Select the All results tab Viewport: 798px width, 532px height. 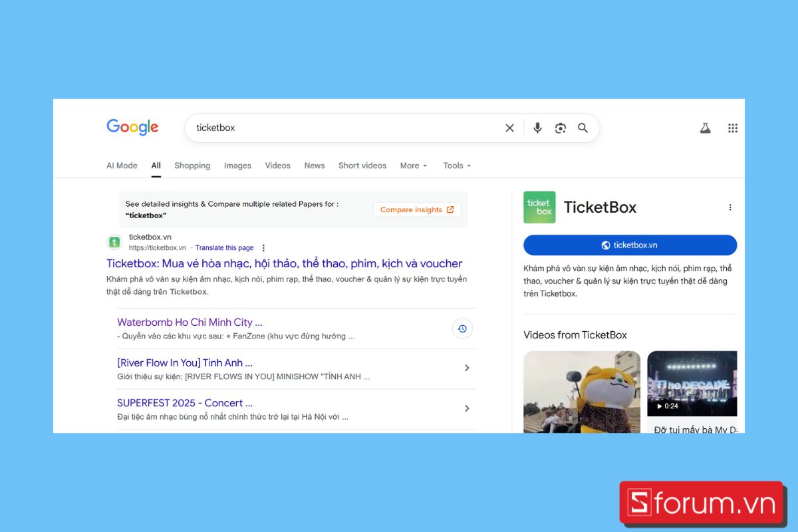tap(156, 166)
